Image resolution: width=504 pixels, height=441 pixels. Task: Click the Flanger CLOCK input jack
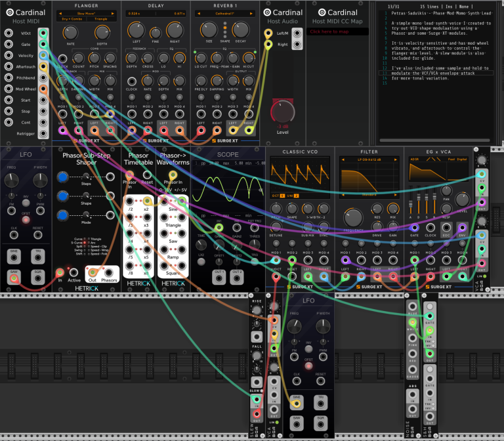(x=63, y=58)
